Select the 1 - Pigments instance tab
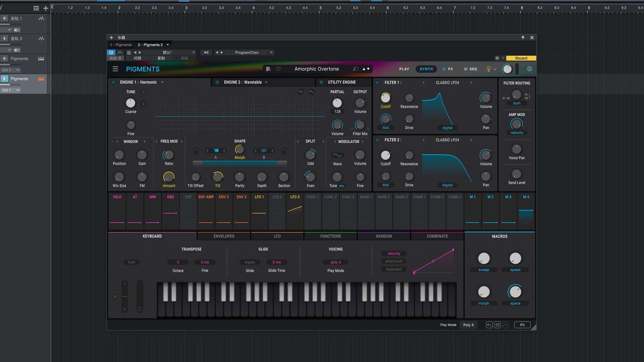The image size is (644, 362). (x=121, y=45)
